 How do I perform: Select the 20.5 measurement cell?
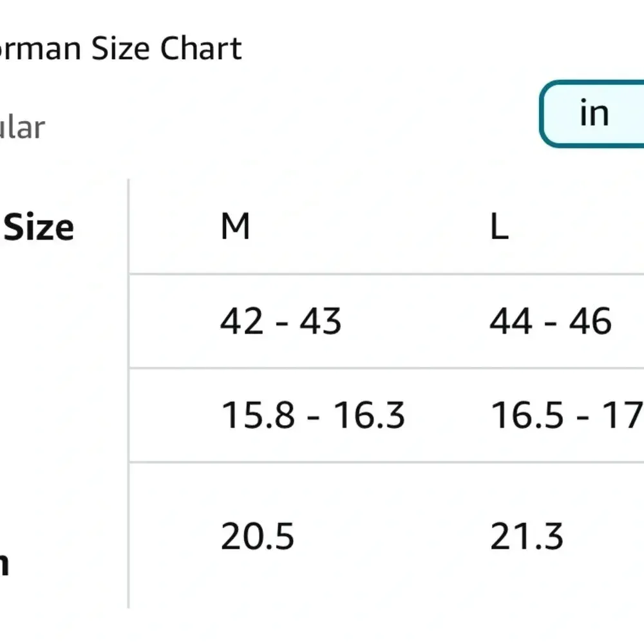point(257,536)
